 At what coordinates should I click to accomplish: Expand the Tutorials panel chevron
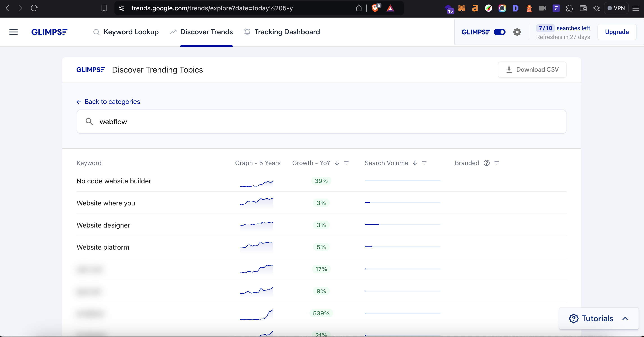pyautogui.click(x=625, y=319)
